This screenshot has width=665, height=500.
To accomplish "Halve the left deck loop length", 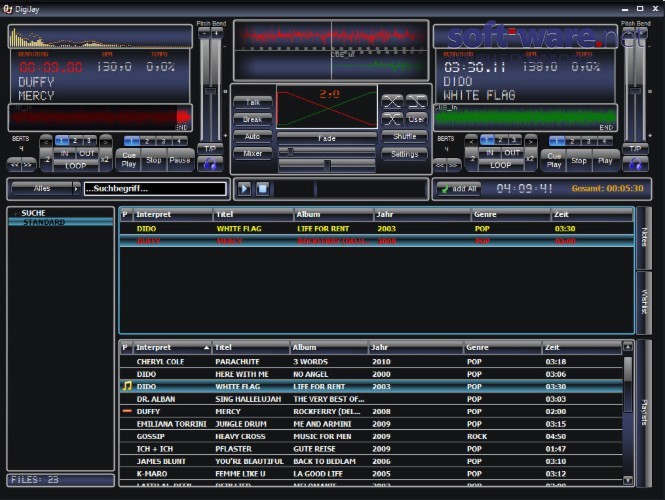I will [x=47, y=159].
